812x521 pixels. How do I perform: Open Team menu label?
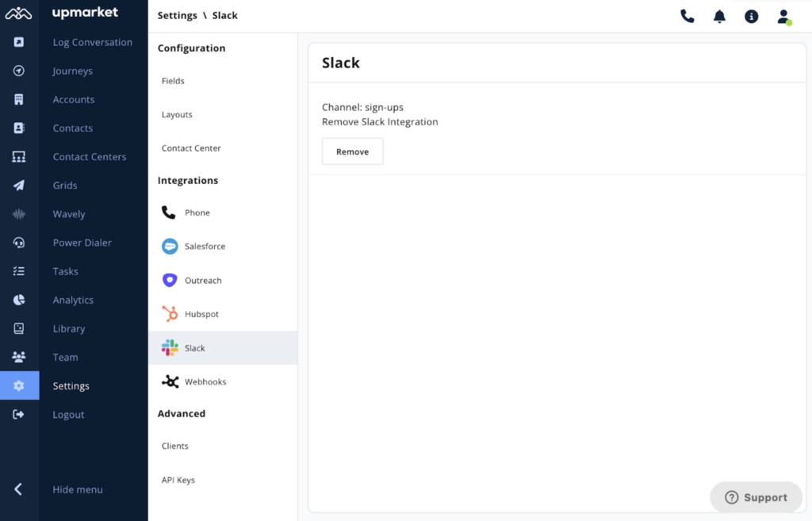[x=65, y=358]
